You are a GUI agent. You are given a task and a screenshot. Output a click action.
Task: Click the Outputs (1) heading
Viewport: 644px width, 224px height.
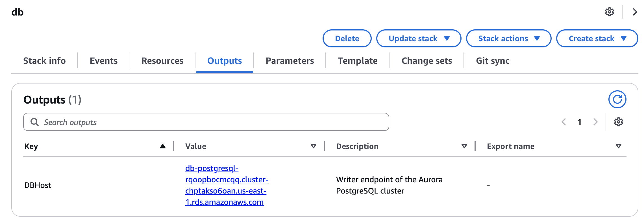click(x=53, y=100)
